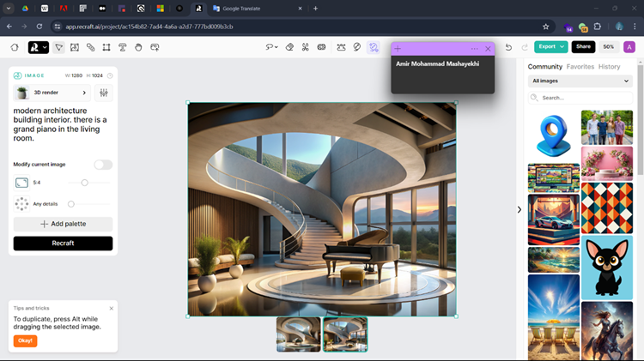Click Add palette button

pos(63,224)
